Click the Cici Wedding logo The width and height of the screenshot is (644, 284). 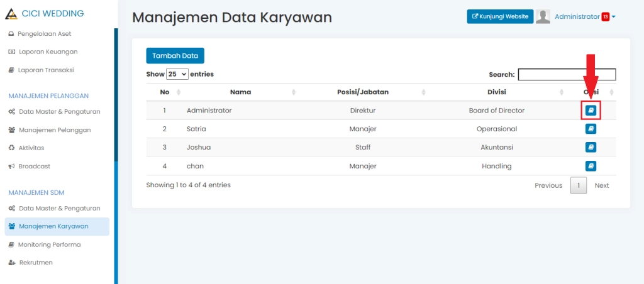click(x=10, y=13)
